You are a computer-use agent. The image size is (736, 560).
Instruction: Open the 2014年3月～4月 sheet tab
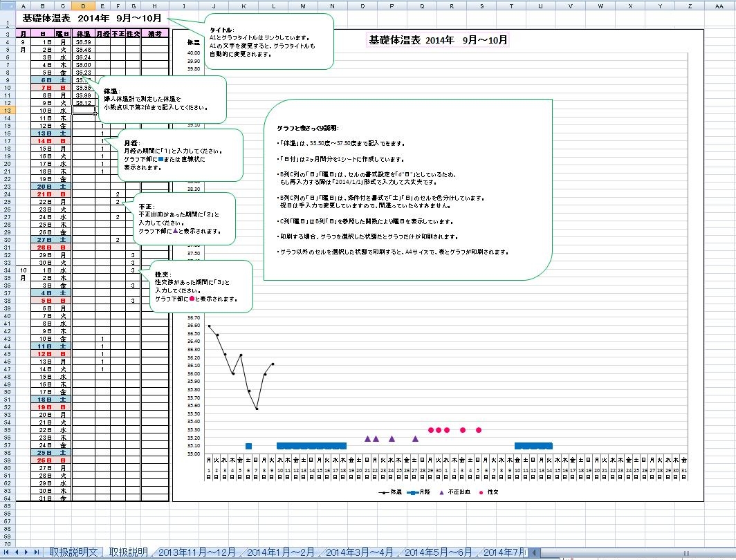coord(359,552)
